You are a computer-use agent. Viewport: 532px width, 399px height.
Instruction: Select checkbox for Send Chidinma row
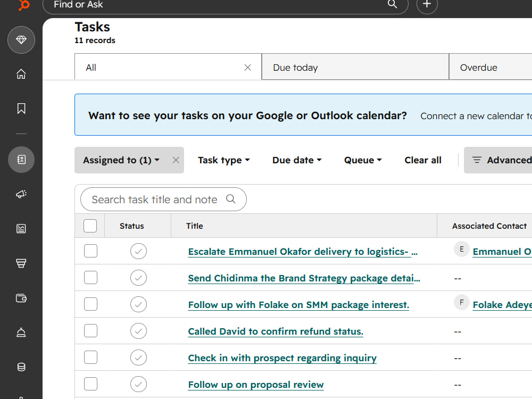(90, 278)
